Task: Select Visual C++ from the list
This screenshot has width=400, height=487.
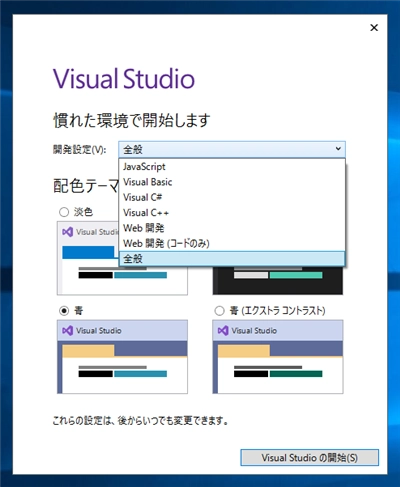Action: [x=232, y=213]
